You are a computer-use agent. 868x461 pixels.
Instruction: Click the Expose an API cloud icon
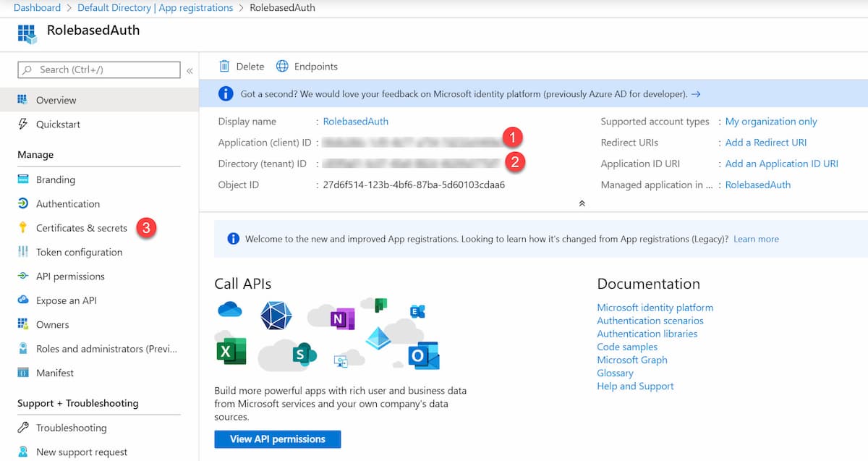pyautogui.click(x=22, y=300)
